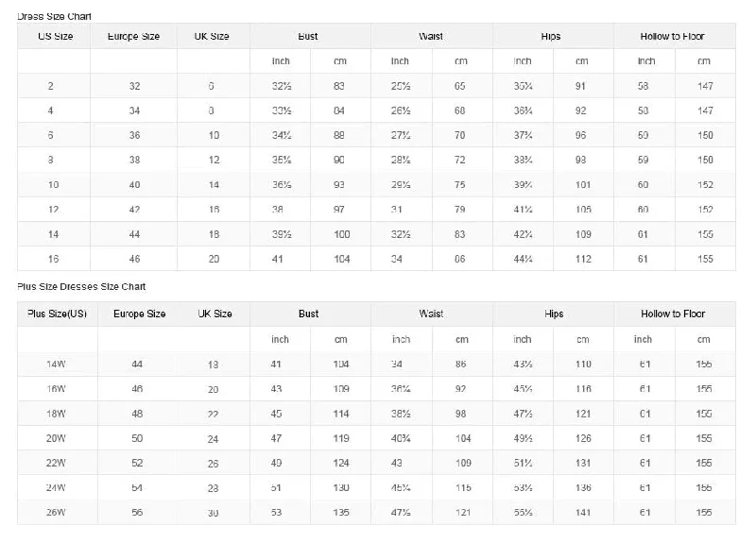Select hips cm value 141 for 26W
The height and width of the screenshot is (543, 756).
583,512
